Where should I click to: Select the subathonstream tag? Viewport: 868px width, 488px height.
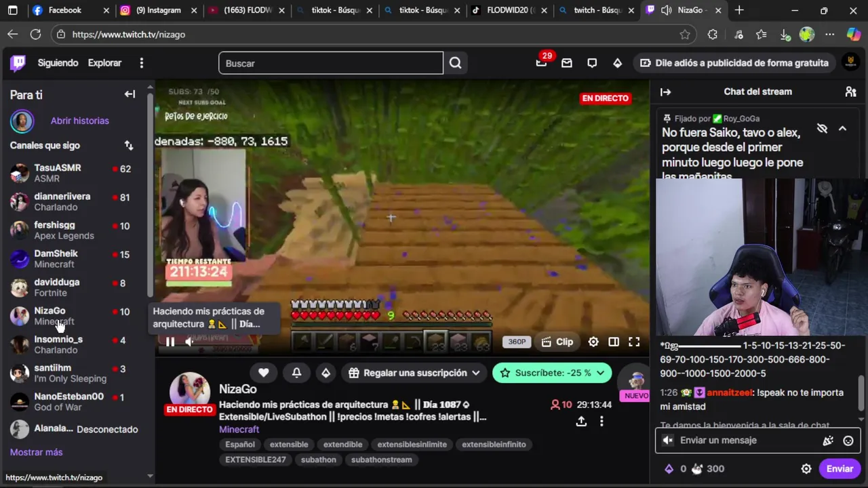coord(382,460)
